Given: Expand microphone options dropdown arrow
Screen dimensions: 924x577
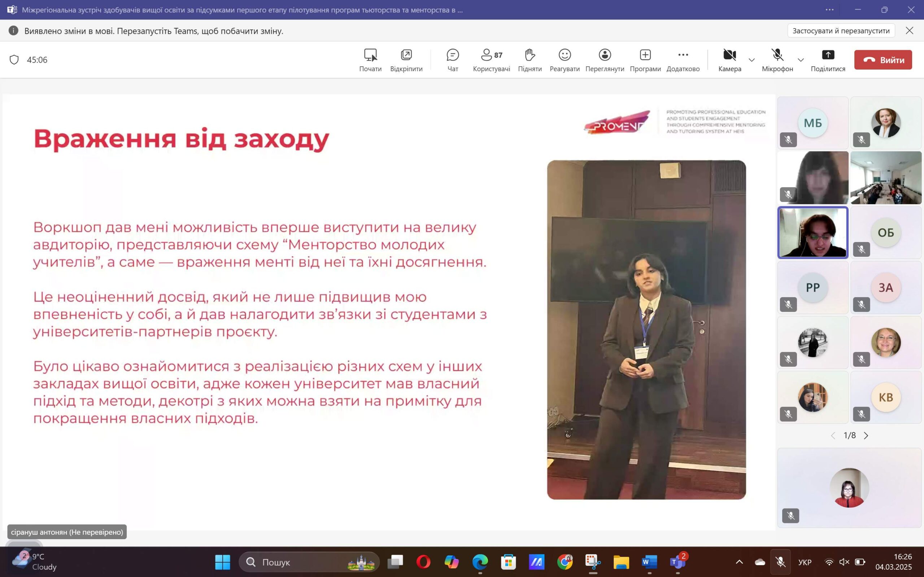Looking at the screenshot, I should 801,60.
